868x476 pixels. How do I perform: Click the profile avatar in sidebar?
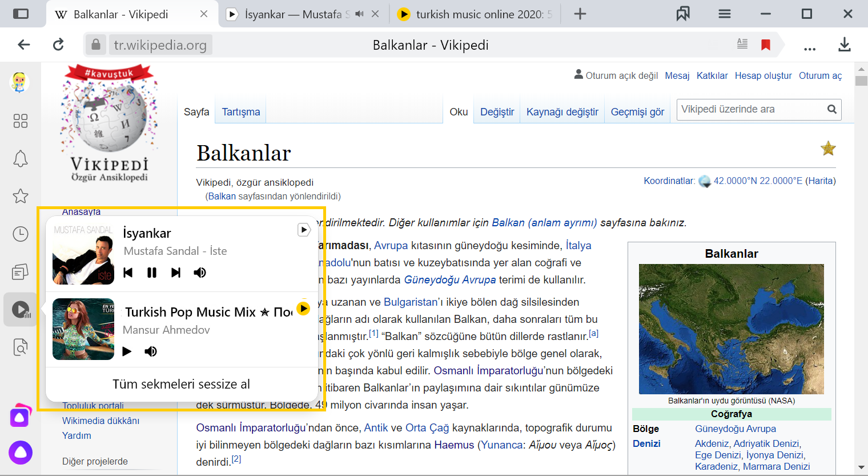coord(20,82)
